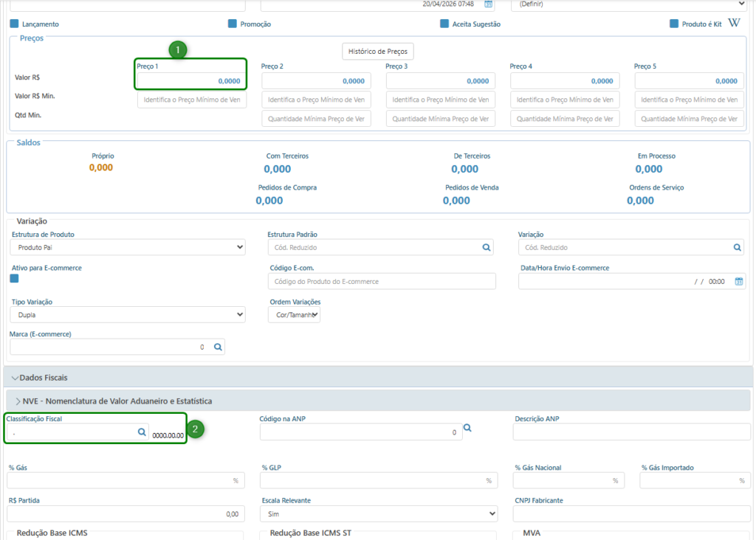Click the Marca (E-commerce) search icon

(218, 347)
